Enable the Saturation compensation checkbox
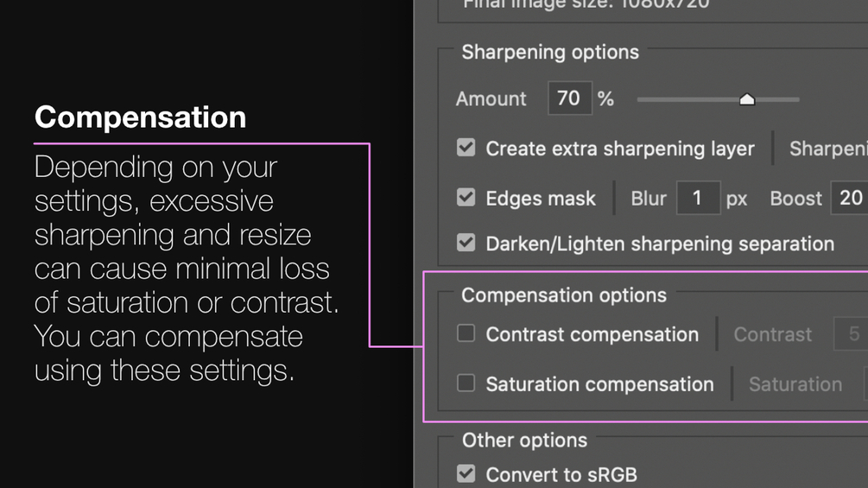This screenshot has width=868, height=488. (466, 383)
